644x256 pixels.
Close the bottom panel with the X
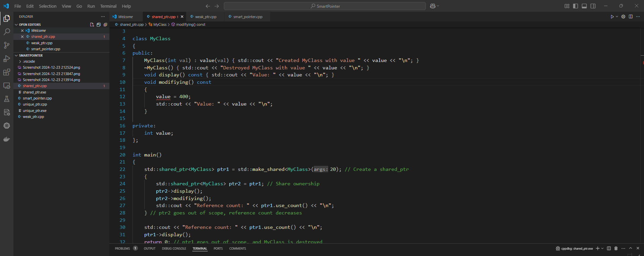coord(638,248)
